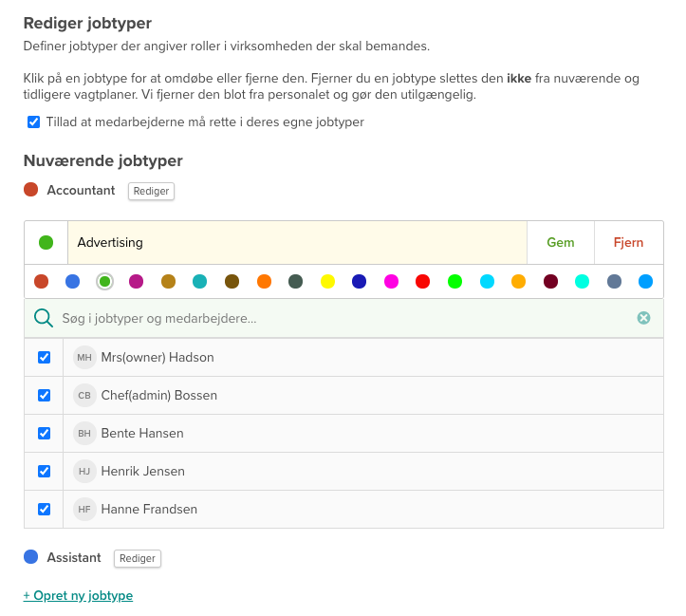Select the orange color swatch
The width and height of the screenshot is (686, 616).
[264, 281]
